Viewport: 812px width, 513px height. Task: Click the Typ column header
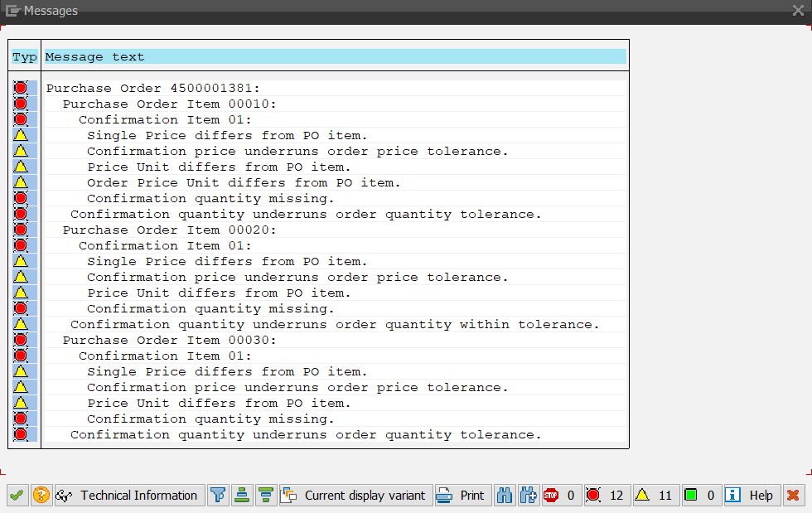(25, 57)
